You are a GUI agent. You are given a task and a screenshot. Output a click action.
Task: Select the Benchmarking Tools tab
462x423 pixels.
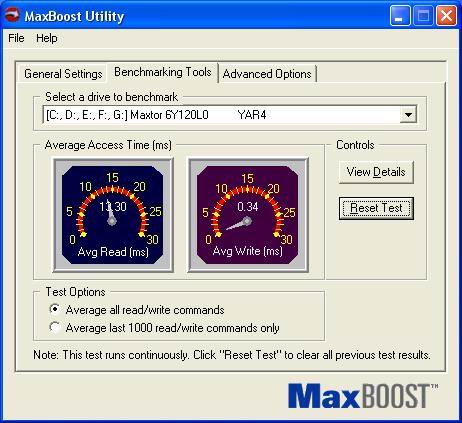coord(163,72)
